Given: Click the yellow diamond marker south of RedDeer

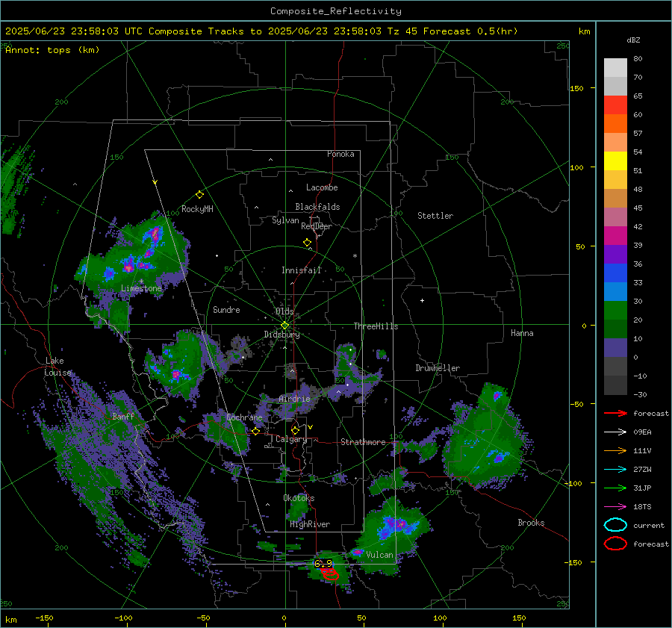Looking at the screenshot, I should 308,243.
